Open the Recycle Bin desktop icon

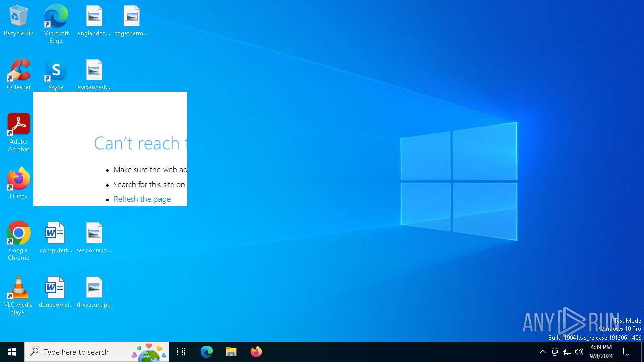[x=19, y=21]
